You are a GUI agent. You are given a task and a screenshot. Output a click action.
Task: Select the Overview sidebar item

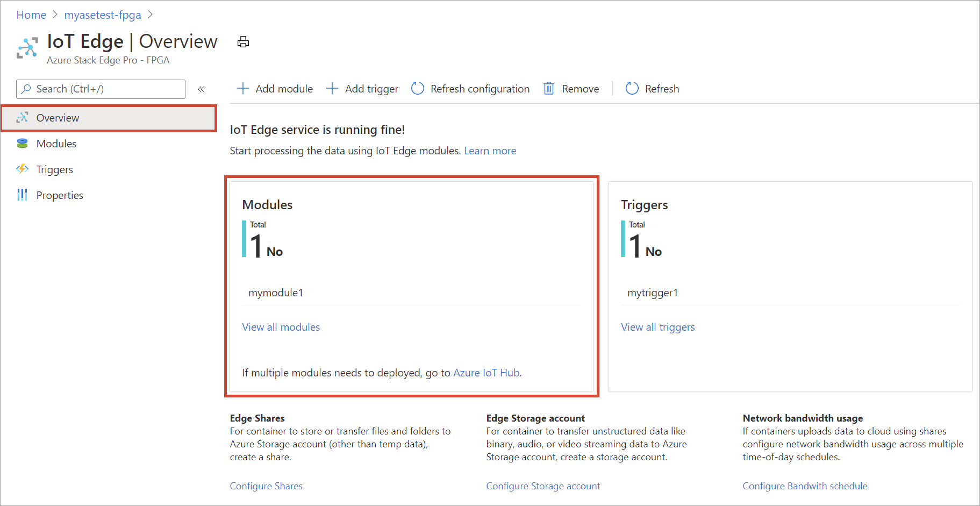click(x=109, y=118)
